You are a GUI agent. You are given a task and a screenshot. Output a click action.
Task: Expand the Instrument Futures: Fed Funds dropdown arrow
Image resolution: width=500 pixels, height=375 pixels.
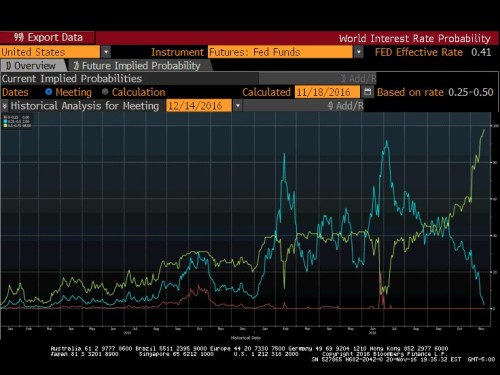pos(358,52)
